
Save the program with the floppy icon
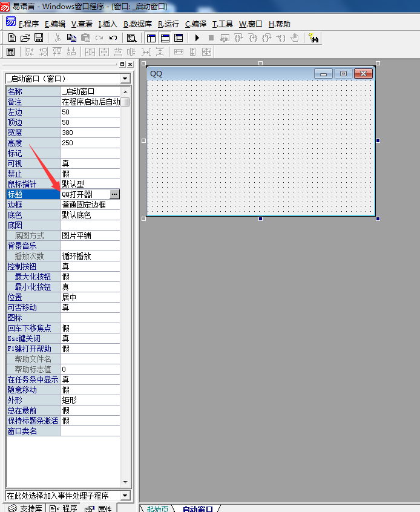39,38
